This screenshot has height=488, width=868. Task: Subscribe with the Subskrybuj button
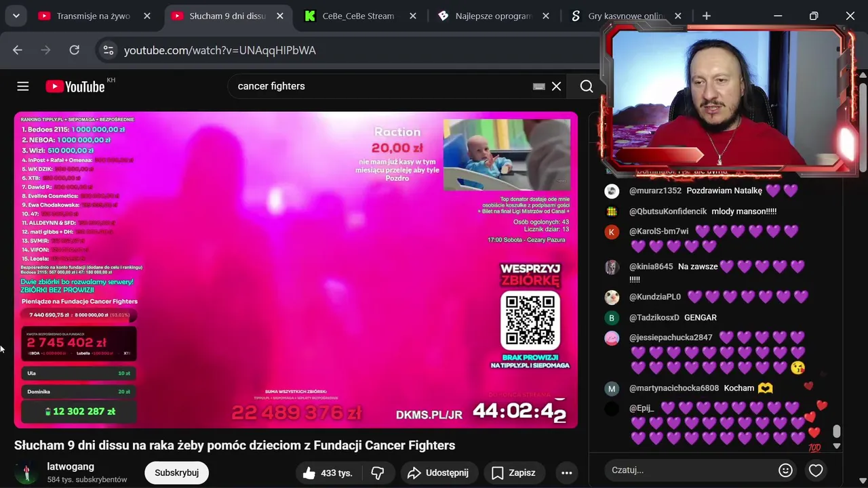pos(176,472)
